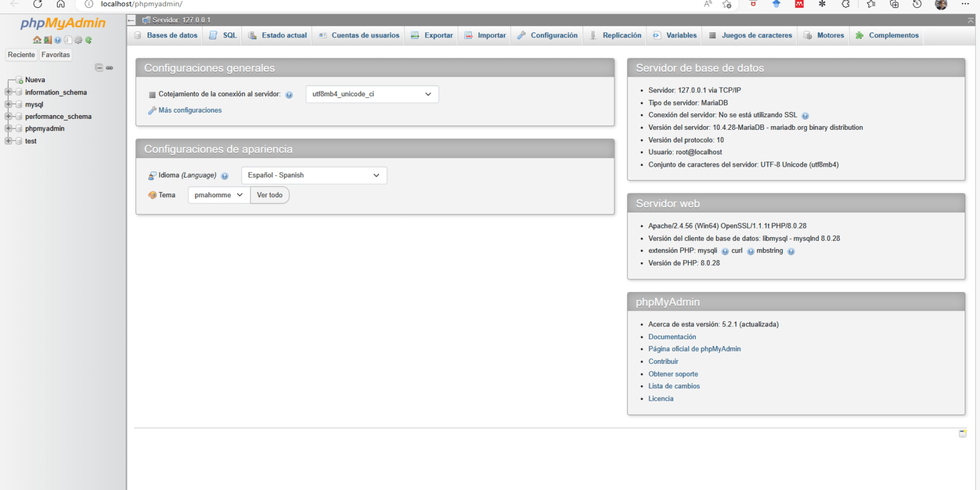980x490 pixels.
Task: Open navigation panel settings gear icon
Action: tap(78, 40)
